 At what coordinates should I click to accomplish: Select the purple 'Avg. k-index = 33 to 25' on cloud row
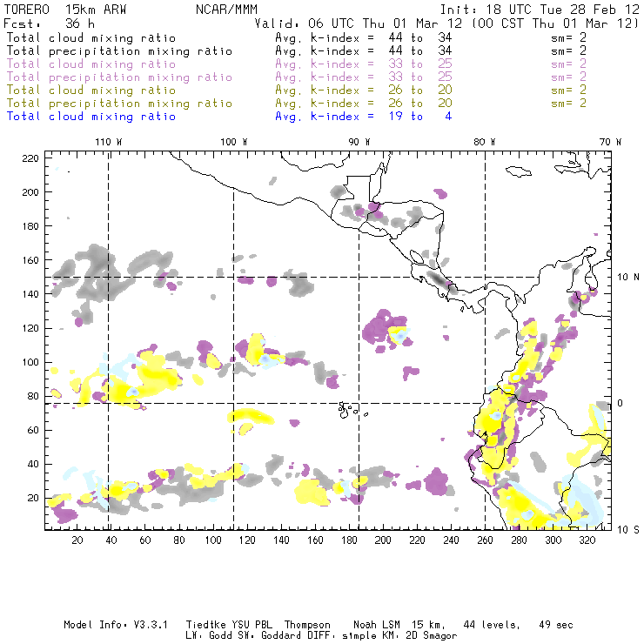[364, 64]
